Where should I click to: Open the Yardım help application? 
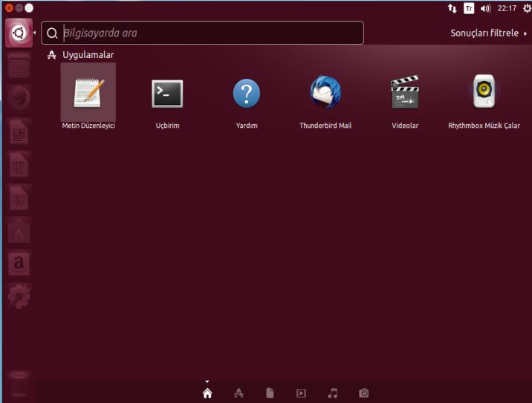click(x=247, y=97)
